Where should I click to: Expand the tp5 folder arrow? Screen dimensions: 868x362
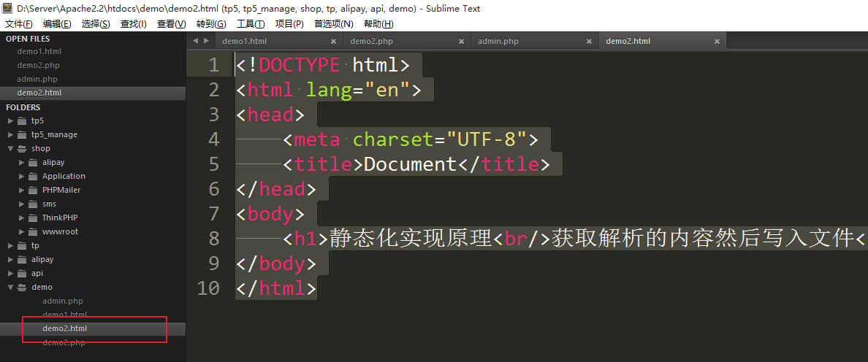(x=10, y=121)
